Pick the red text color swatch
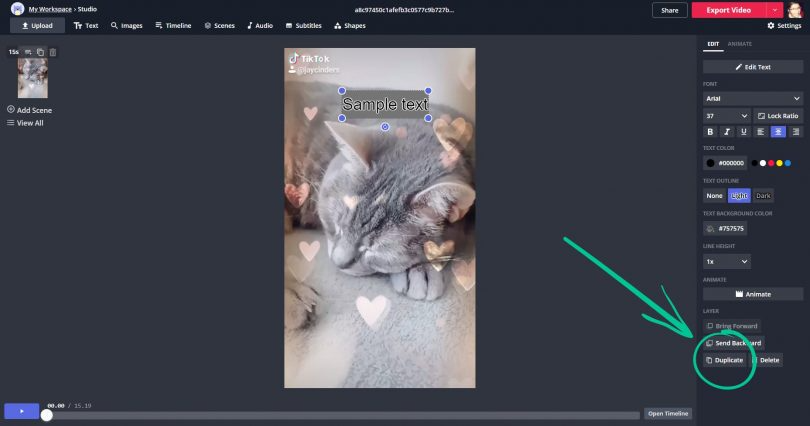Image resolution: width=810 pixels, height=426 pixels. point(771,163)
